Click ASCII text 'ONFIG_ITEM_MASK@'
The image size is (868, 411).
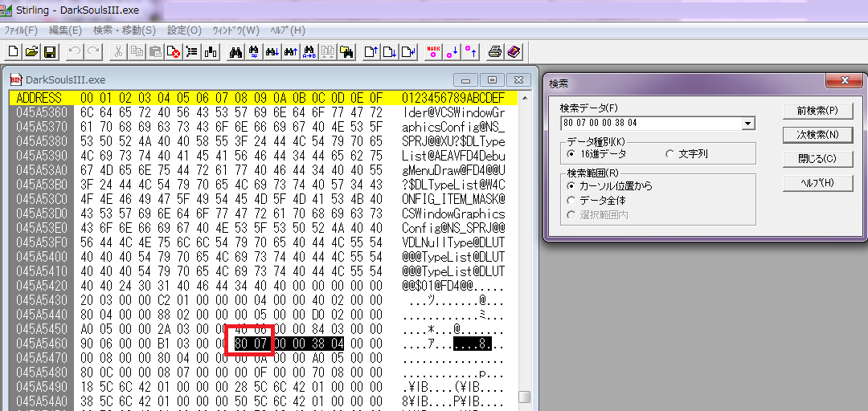[453, 199]
